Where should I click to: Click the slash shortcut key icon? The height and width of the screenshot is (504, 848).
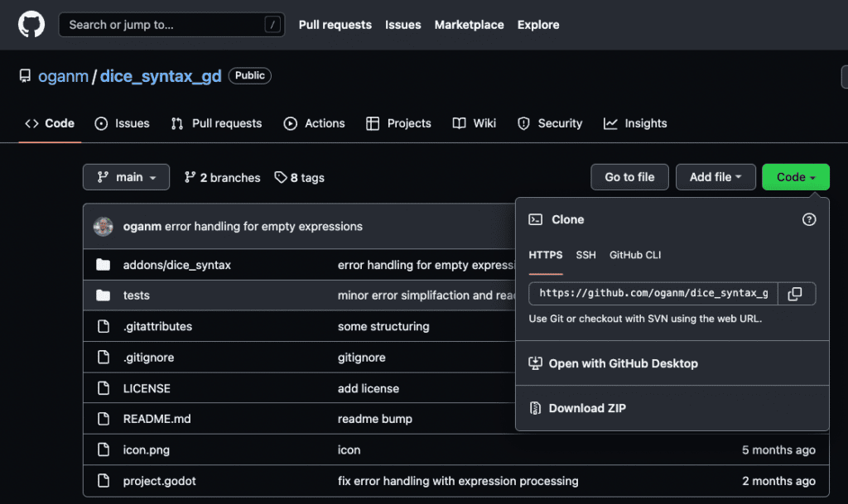coord(272,24)
